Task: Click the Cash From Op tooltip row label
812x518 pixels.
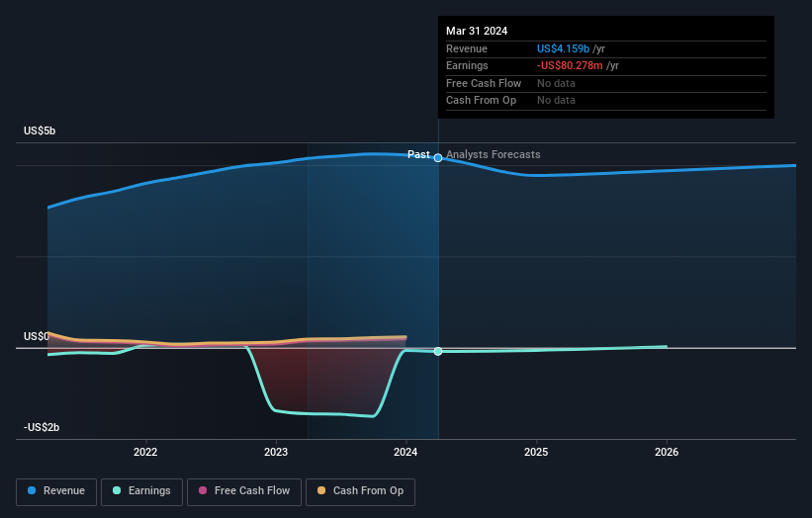Action: tap(481, 101)
